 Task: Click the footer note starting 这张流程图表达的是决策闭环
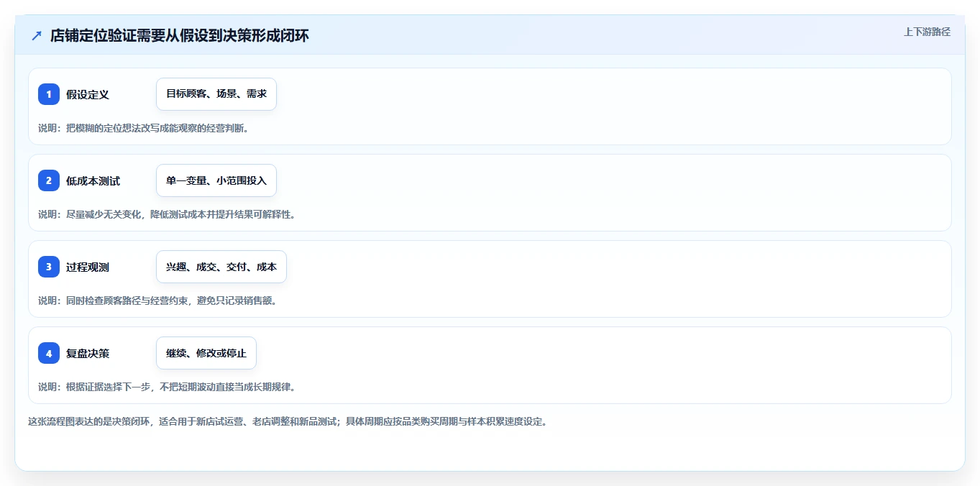coord(288,421)
